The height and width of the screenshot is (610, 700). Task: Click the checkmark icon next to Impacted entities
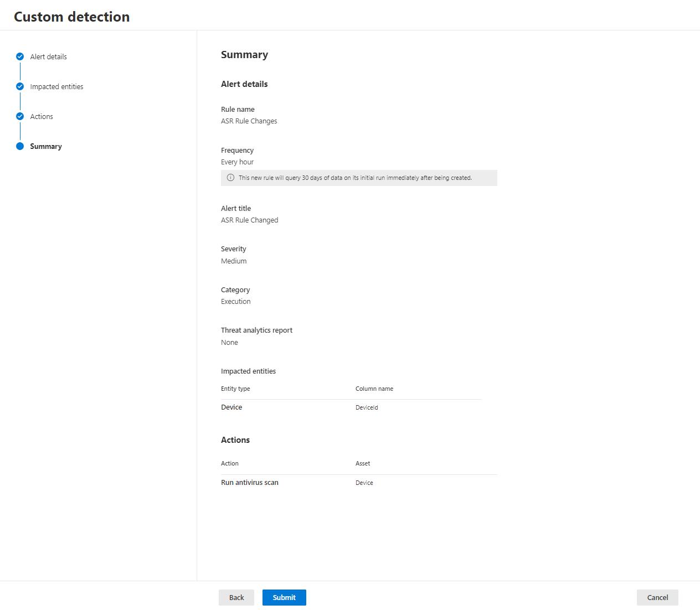[20, 86]
